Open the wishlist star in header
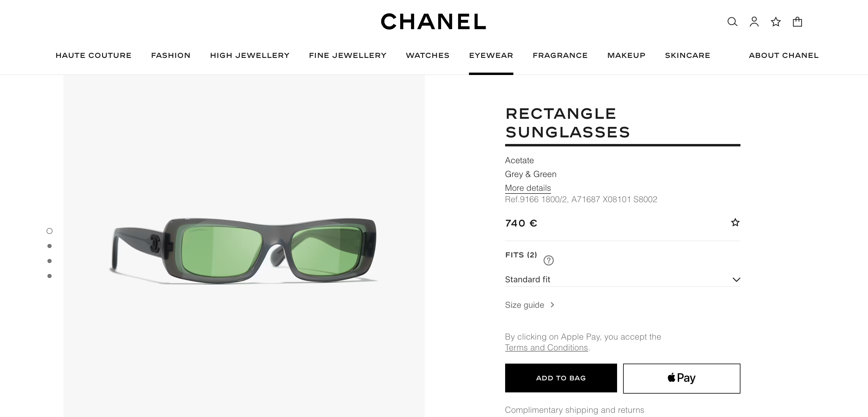Image resolution: width=868 pixels, height=417 pixels. click(776, 22)
